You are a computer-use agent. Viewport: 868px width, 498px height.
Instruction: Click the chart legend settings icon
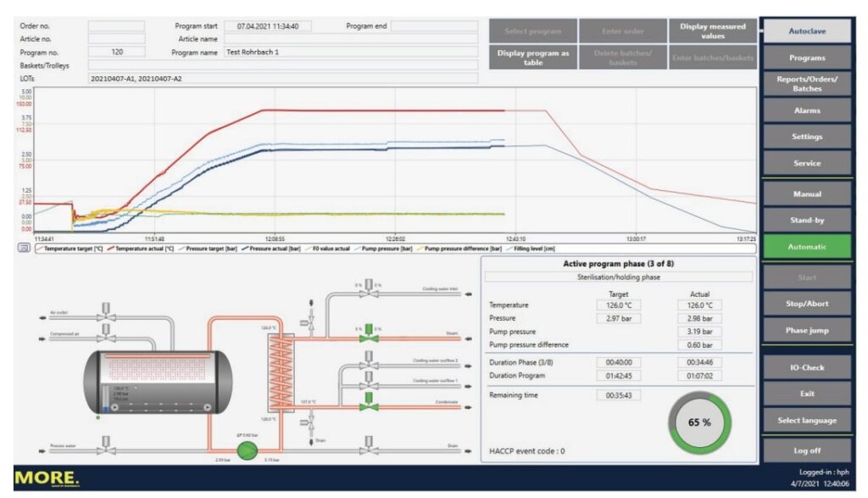24,248
